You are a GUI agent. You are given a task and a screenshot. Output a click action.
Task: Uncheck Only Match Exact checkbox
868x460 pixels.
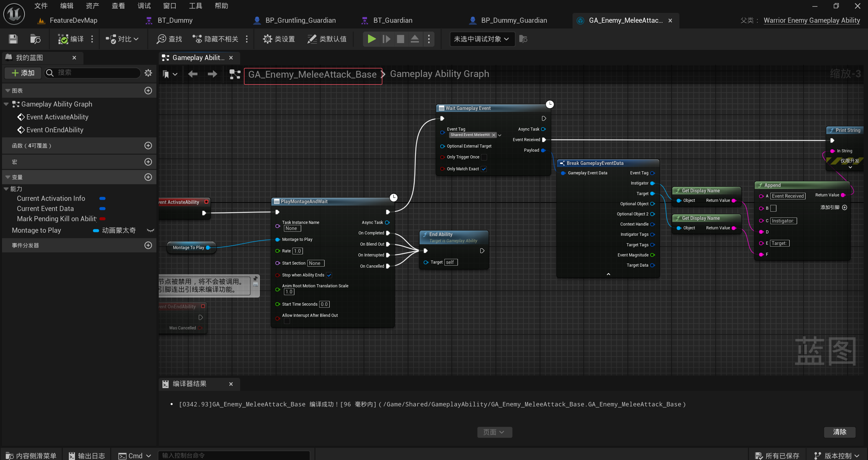pyautogui.click(x=484, y=169)
